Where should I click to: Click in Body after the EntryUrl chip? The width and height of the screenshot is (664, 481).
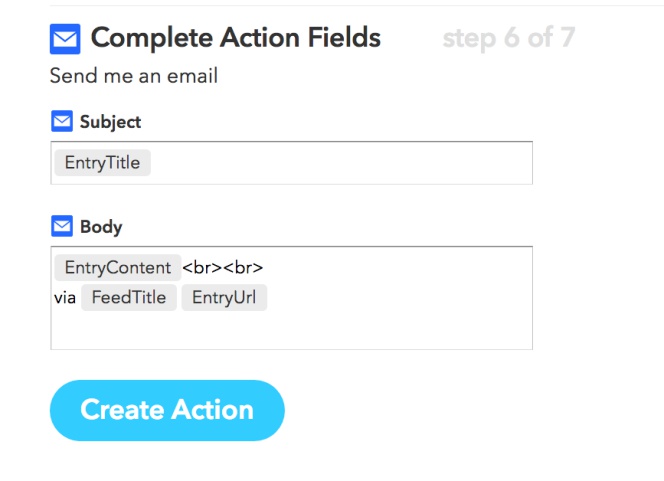pyautogui.click(x=399, y=297)
